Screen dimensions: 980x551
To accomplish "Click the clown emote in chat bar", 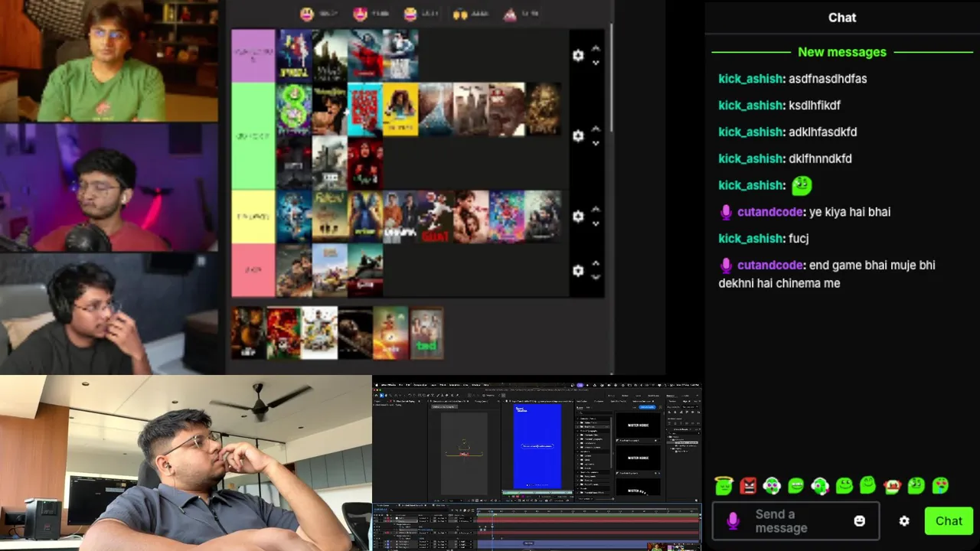I will click(x=892, y=485).
